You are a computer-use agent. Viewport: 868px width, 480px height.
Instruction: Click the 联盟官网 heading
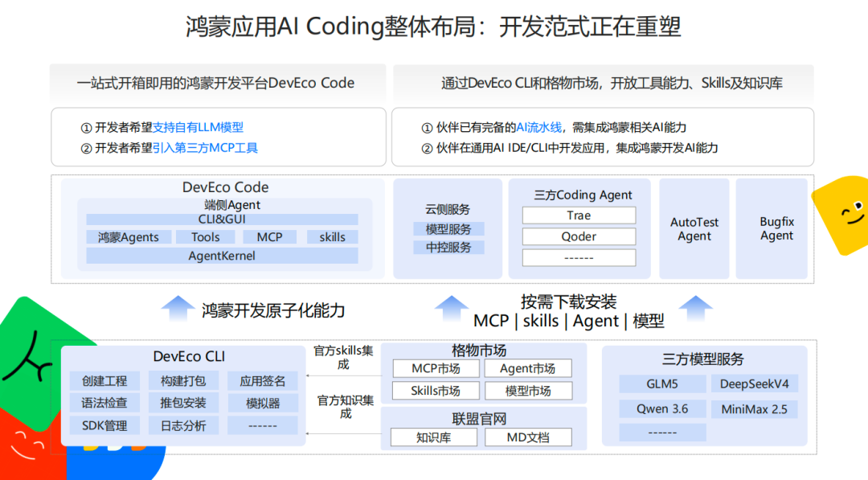479,419
